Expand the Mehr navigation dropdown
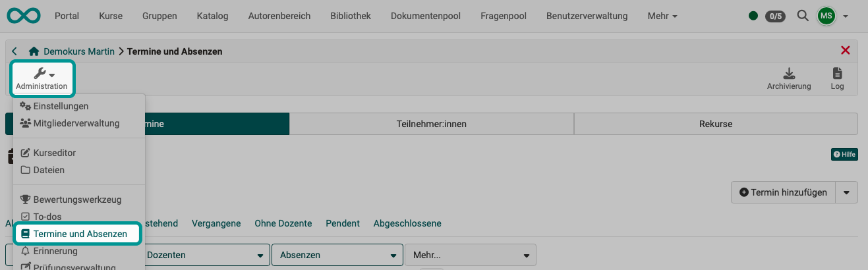The height and width of the screenshot is (270, 868). [x=662, y=16]
